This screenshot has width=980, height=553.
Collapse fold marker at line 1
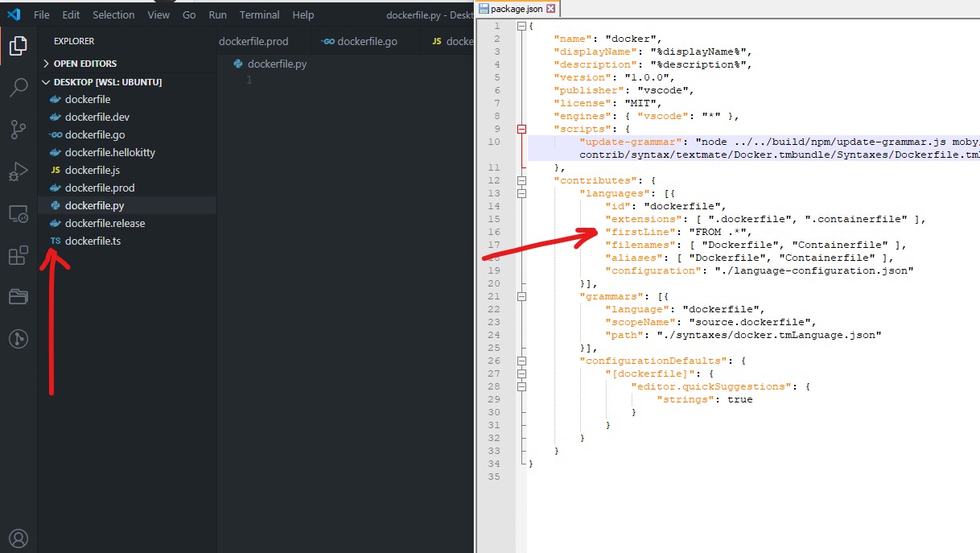coord(521,26)
